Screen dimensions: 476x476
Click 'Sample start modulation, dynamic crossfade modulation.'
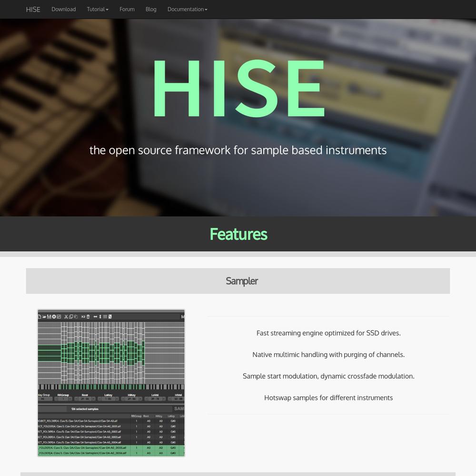point(328,376)
